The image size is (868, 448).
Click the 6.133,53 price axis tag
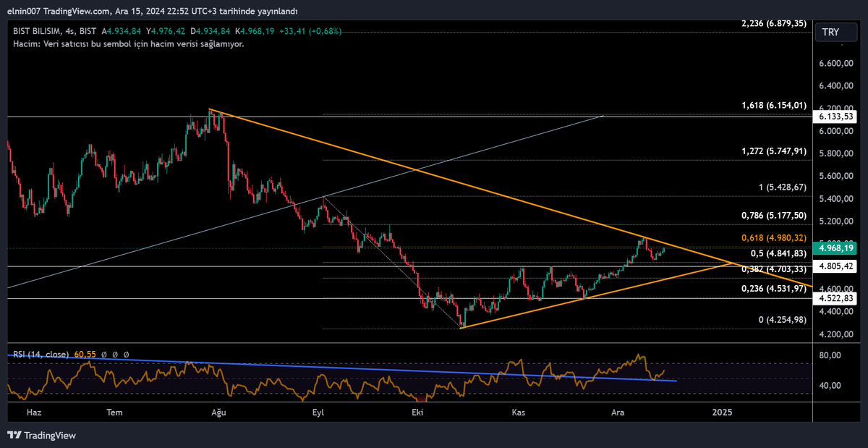click(833, 117)
